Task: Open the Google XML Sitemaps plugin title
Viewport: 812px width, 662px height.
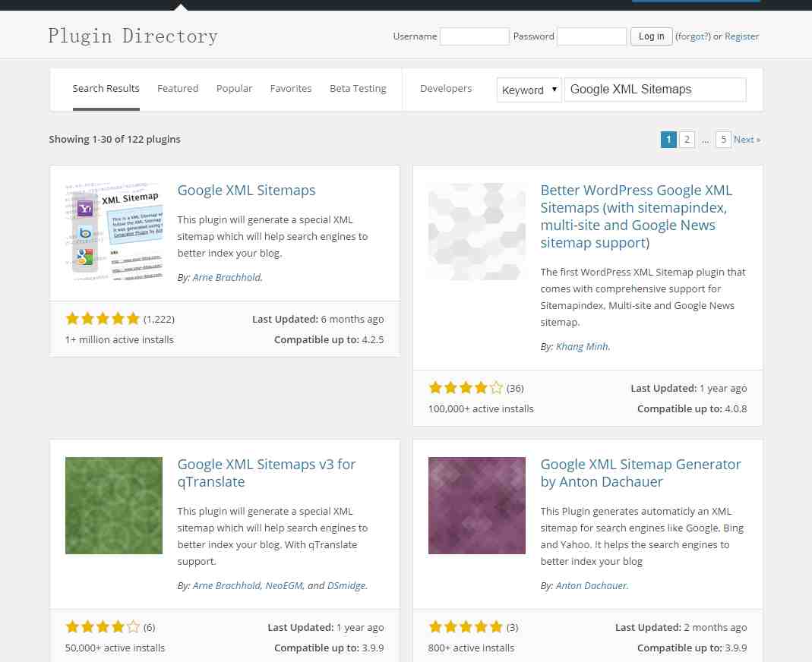Action: point(247,190)
